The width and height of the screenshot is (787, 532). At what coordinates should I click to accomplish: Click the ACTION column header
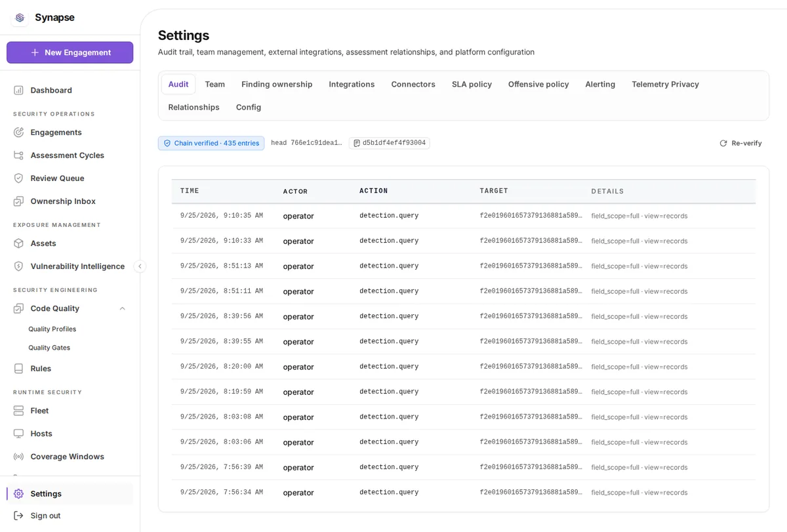pos(374,191)
